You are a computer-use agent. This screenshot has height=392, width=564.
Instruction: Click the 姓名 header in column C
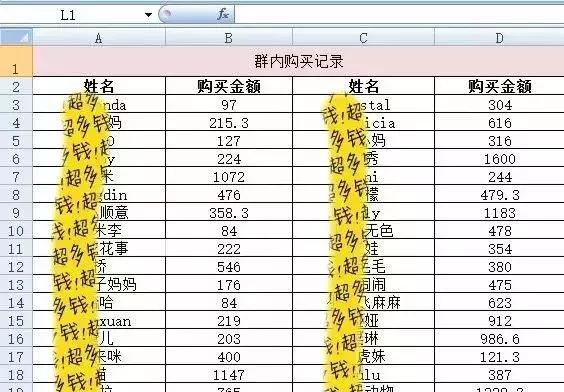(x=363, y=86)
